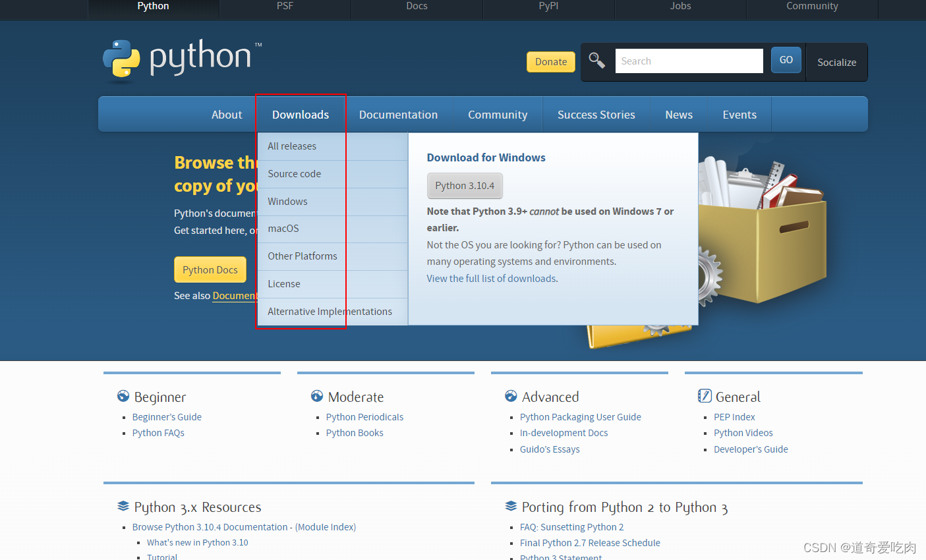Click the GO search button
The image size is (926, 560).
786,60
